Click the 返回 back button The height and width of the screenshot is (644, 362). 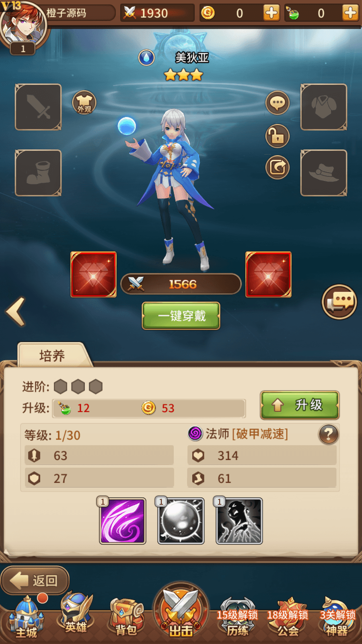pyautogui.click(x=35, y=580)
